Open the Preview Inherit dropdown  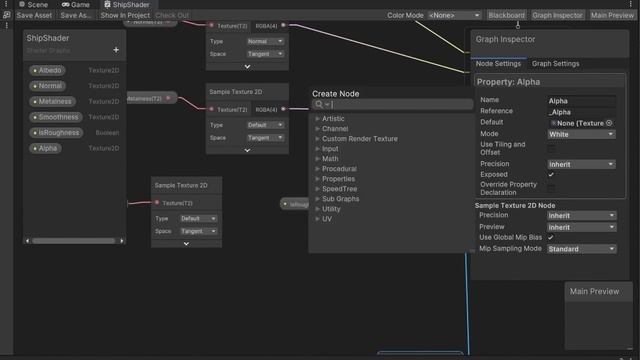pyautogui.click(x=581, y=227)
